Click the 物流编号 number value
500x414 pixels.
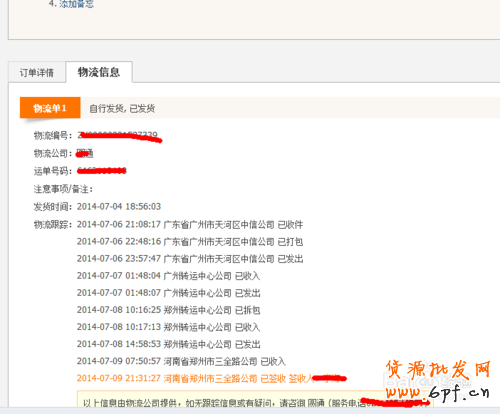(x=119, y=136)
